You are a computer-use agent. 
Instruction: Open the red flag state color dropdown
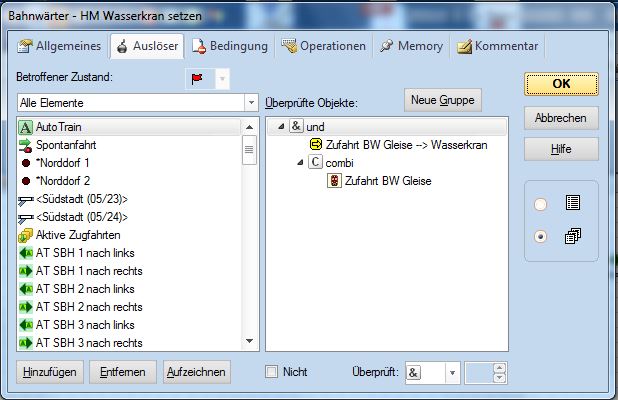coord(222,78)
